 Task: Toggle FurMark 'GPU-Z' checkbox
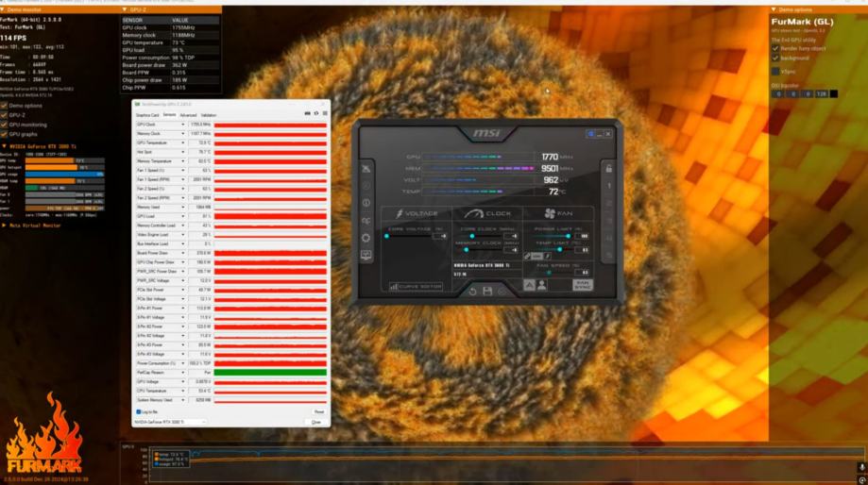4,115
